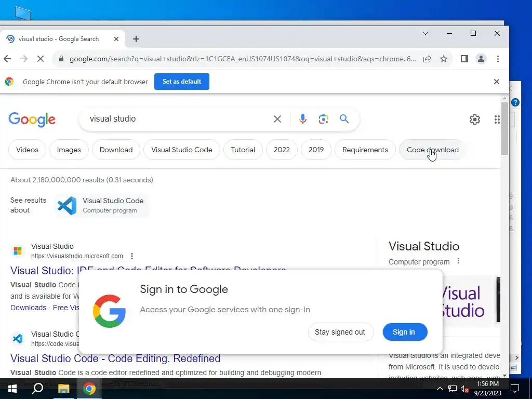Select the Download filter chip
532x399 pixels.
click(116, 150)
